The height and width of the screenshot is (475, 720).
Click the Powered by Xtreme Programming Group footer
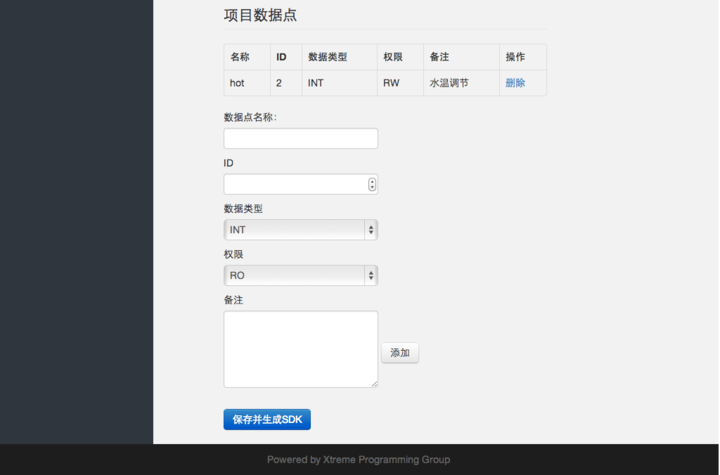click(x=359, y=460)
